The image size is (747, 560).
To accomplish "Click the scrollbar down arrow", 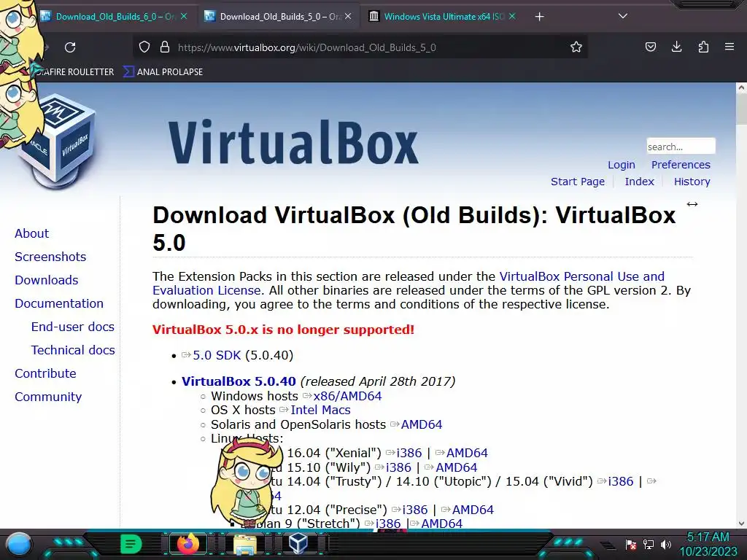I will click(x=741, y=524).
